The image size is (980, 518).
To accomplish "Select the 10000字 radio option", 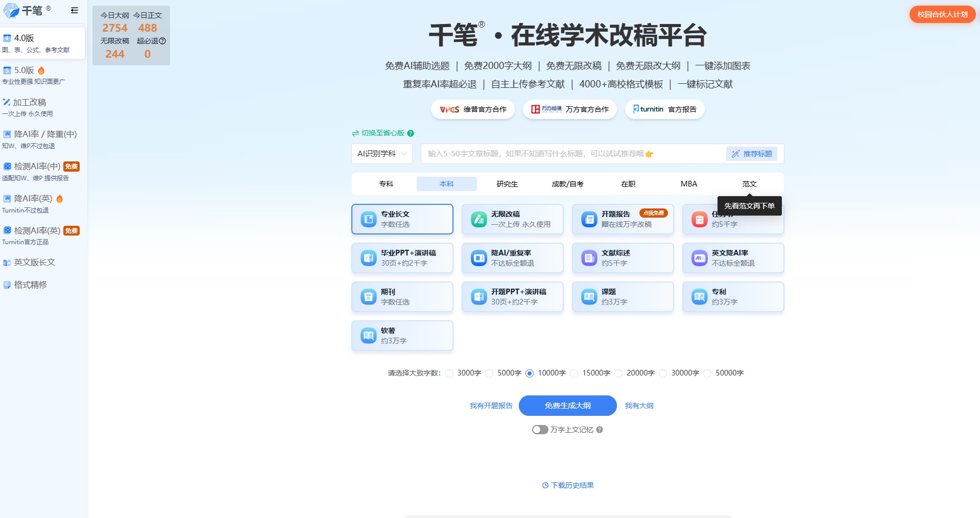I will coord(530,373).
